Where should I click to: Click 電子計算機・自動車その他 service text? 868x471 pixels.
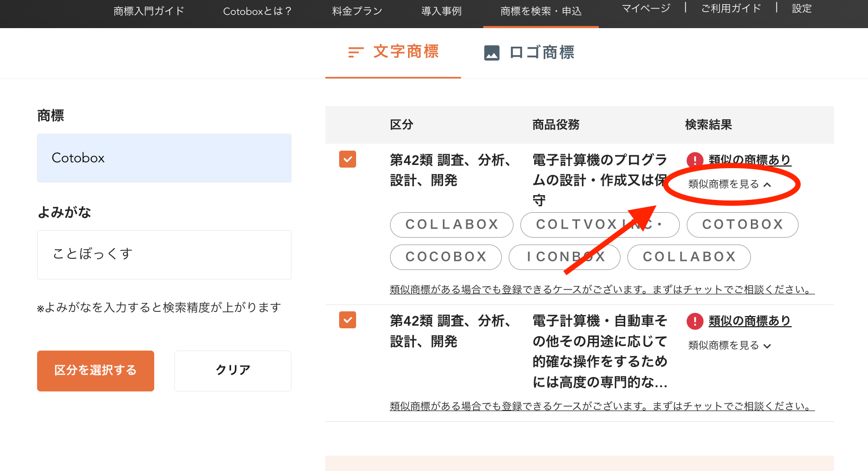pos(600,352)
